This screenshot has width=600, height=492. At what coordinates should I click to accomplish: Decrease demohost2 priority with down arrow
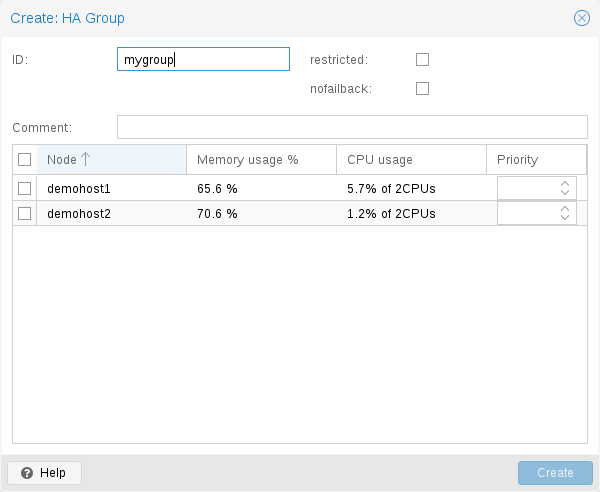(x=565, y=218)
